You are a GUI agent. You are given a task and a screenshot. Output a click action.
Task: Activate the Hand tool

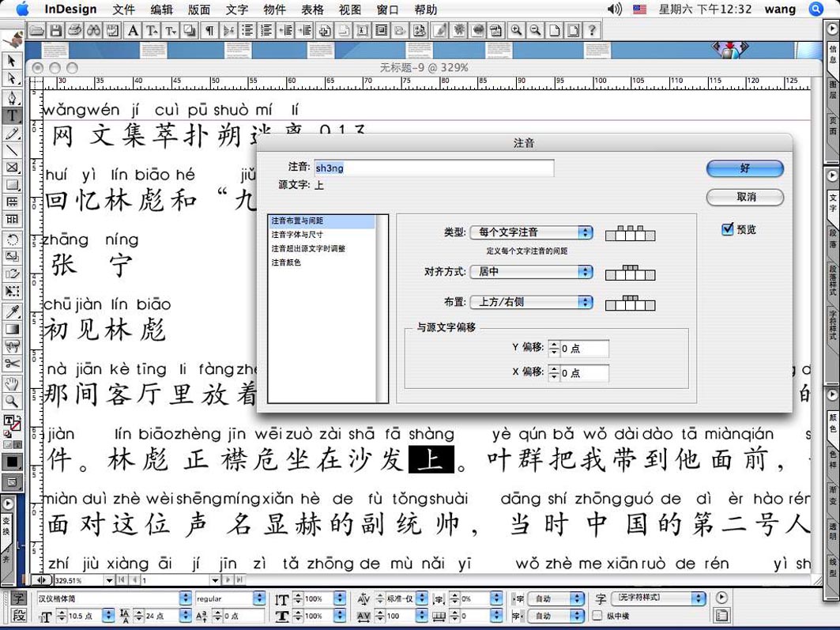pos(12,384)
